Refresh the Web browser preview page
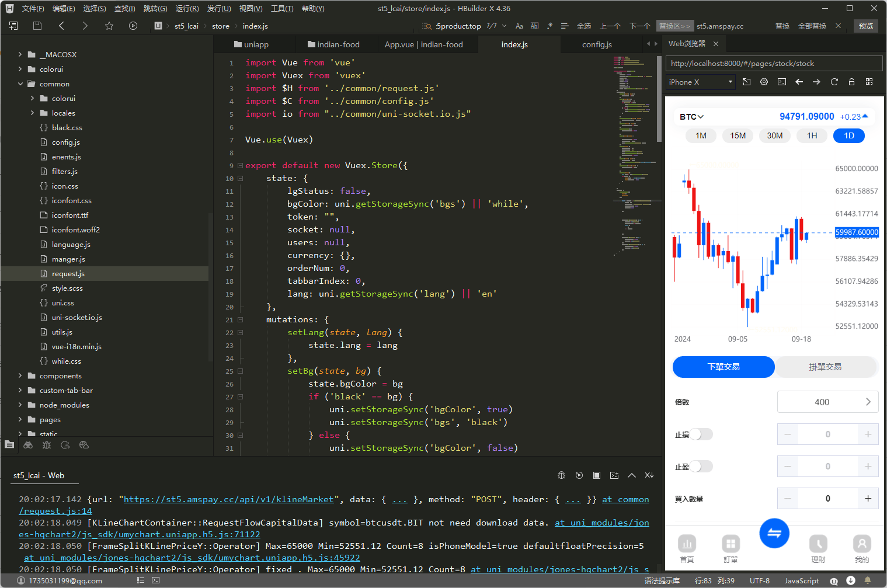887x588 pixels. tap(834, 82)
